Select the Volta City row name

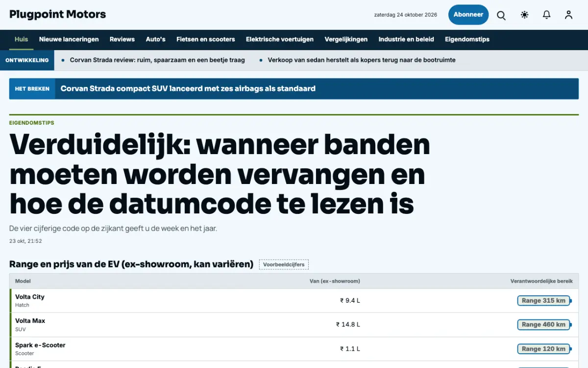point(30,297)
